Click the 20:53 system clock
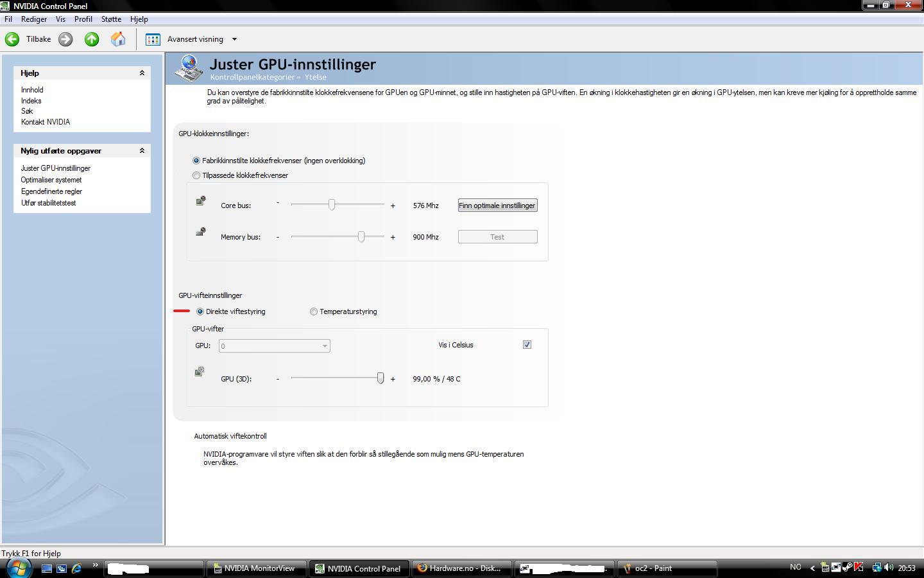This screenshot has width=924, height=578. (x=907, y=568)
